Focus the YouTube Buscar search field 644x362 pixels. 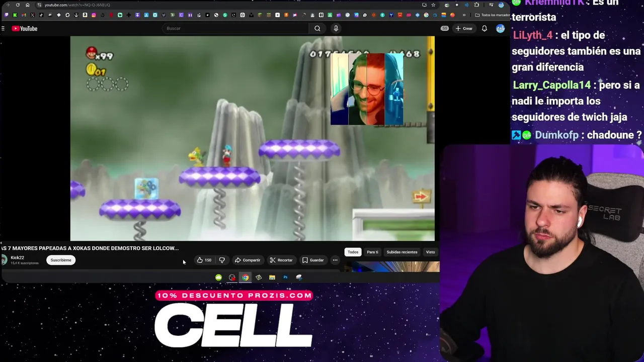235,28
